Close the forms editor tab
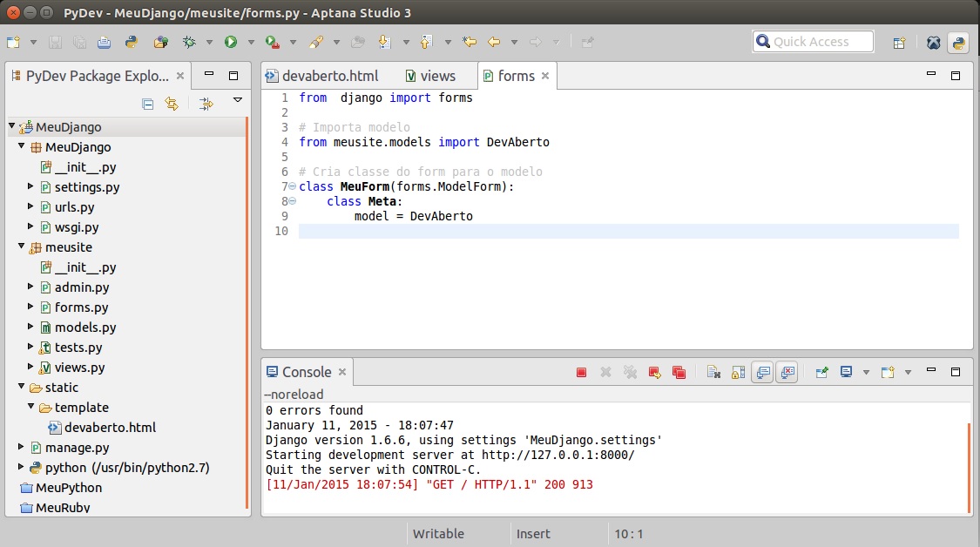Image resolution: width=980 pixels, height=547 pixels. click(545, 76)
